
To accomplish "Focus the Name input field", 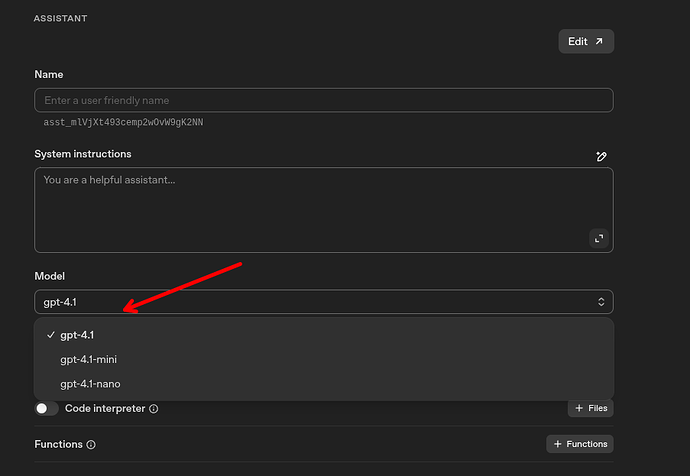I will click(322, 100).
